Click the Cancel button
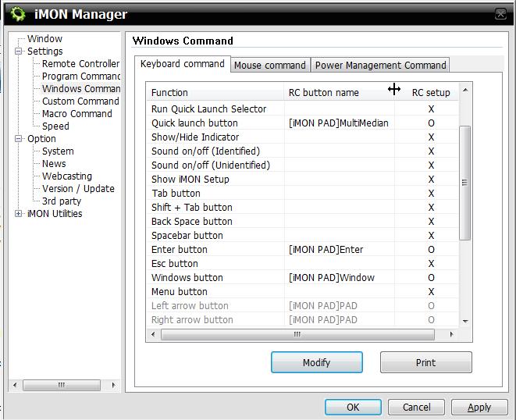The image size is (516, 420). pyautogui.click(x=416, y=407)
